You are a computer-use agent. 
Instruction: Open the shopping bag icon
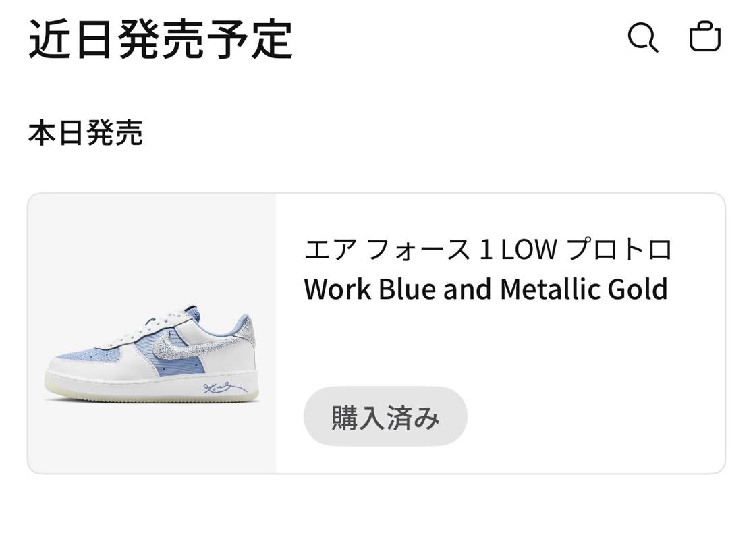[704, 36]
